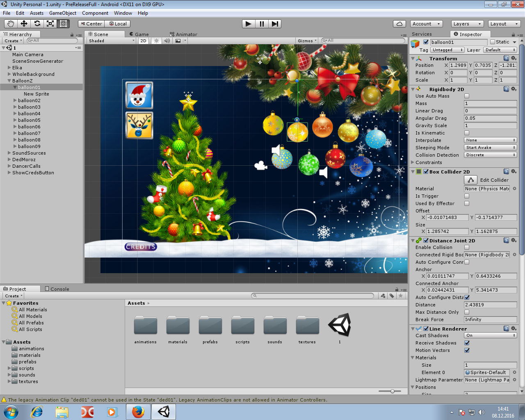Open the textures folder thumbnail
525x420 pixels.
tap(307, 326)
